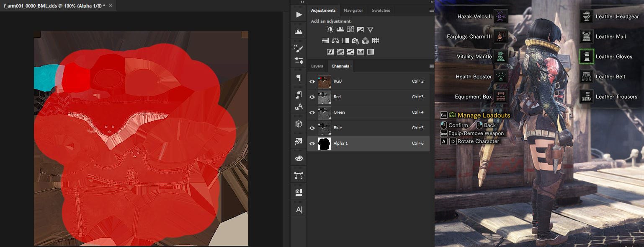Select the Health Booster icon
Screen dimensions: 644x247
point(501,77)
